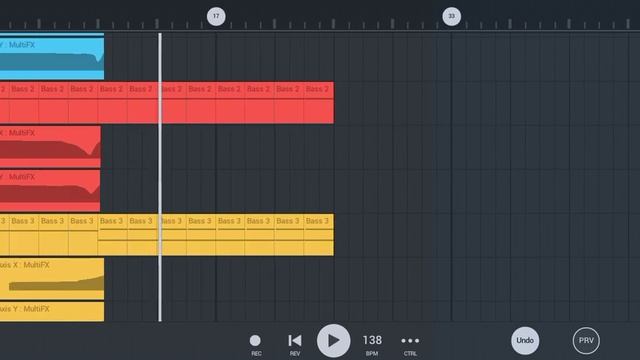The height and width of the screenshot is (360, 640).
Task: Open the 138 BPM tempo setting
Action: 372,344
